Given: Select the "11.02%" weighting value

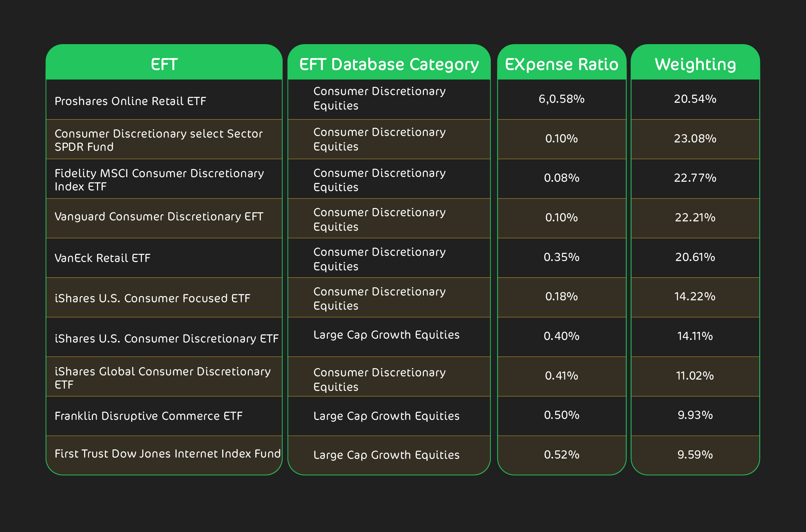Looking at the screenshot, I should [695, 376].
